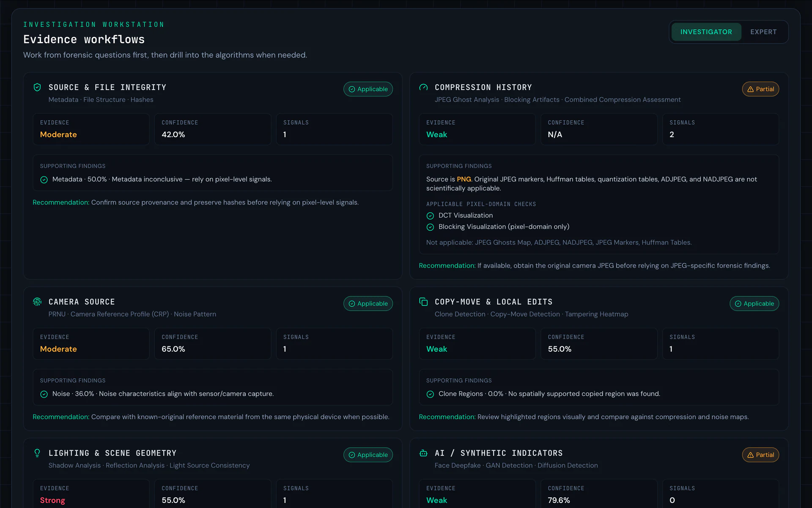Open the Camera Source card title

[x=82, y=302]
